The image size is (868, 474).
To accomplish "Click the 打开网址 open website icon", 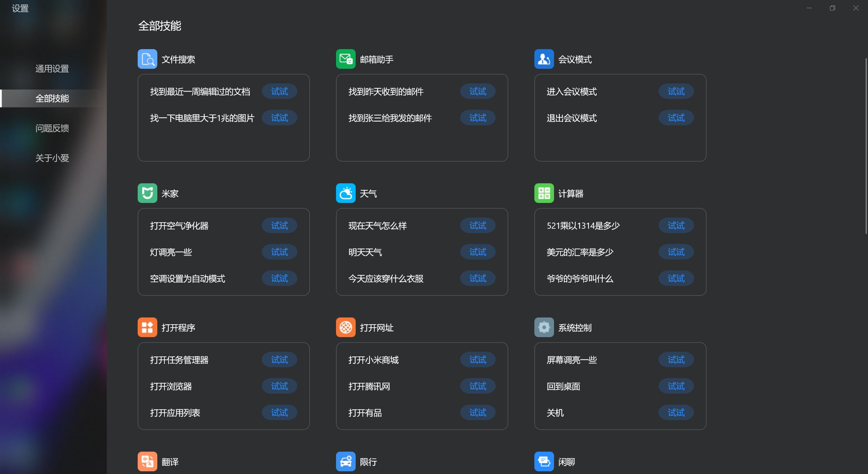I will click(x=346, y=327).
